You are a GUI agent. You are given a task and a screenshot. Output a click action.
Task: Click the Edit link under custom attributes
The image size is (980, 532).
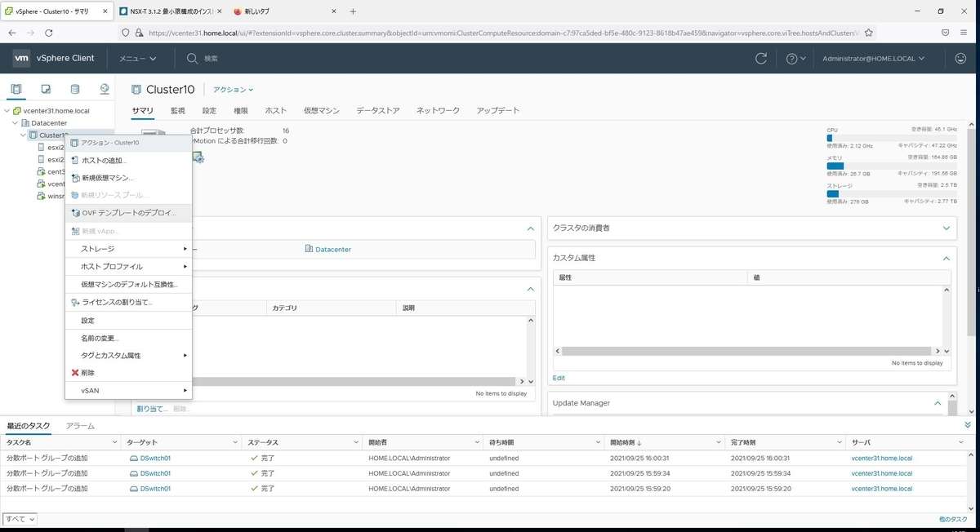tap(559, 378)
